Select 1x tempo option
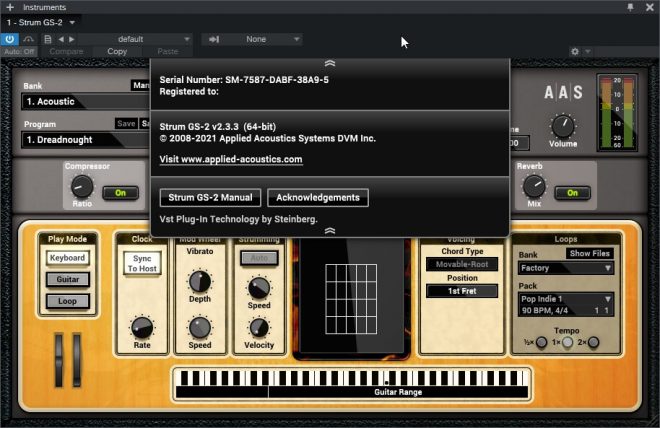 tap(567, 342)
